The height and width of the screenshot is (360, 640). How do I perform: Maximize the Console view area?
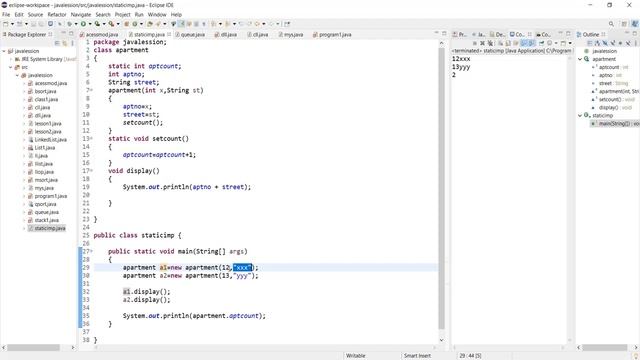pyautogui.click(x=568, y=34)
